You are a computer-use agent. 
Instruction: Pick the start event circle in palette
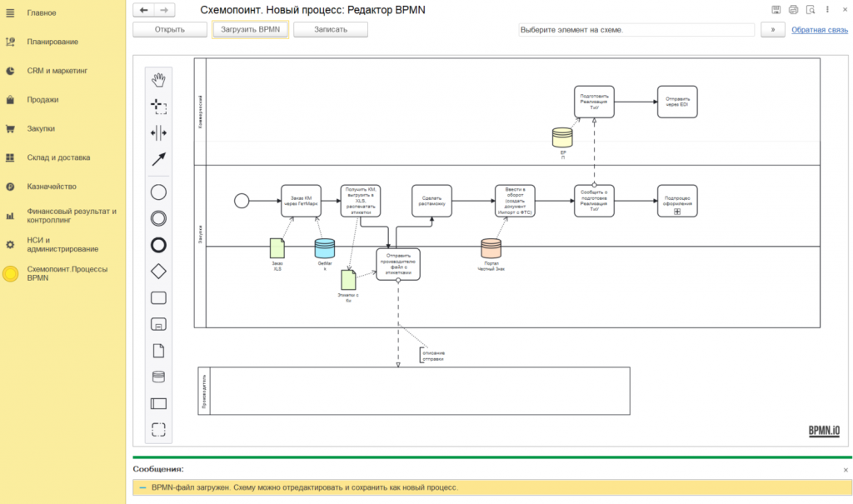(158, 192)
